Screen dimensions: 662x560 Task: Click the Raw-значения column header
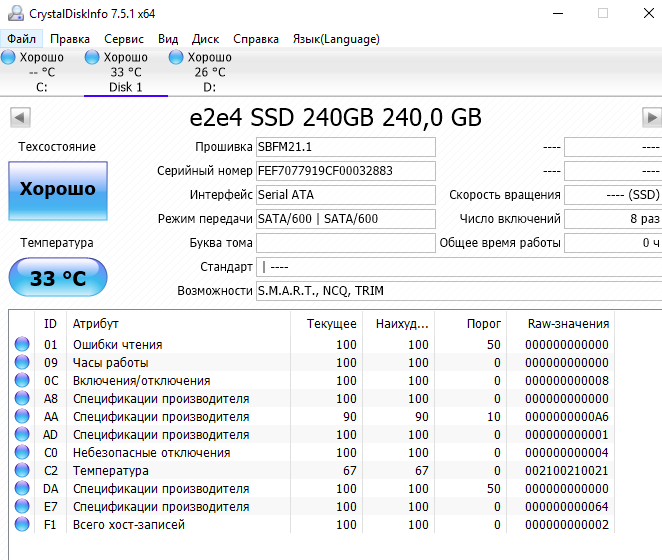point(561,324)
